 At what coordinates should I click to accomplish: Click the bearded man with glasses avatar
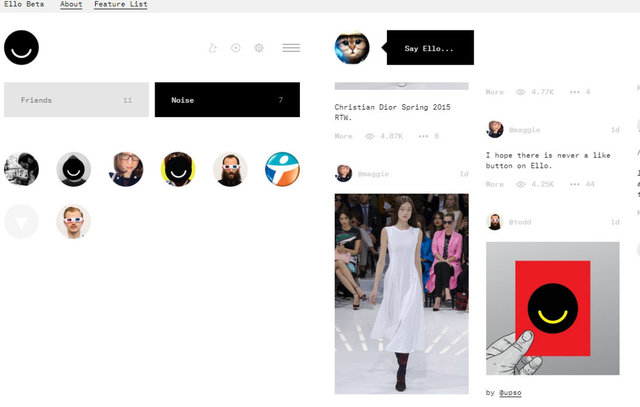[230, 169]
